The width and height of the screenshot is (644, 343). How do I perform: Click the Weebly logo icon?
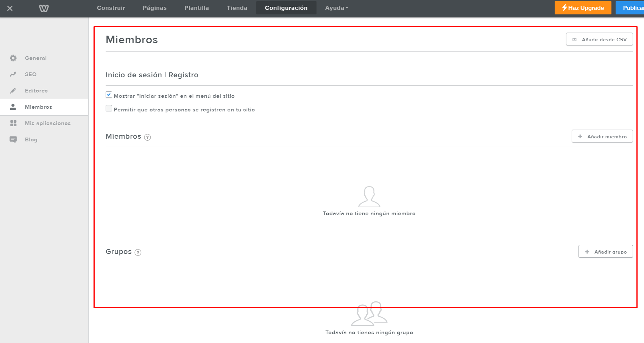coord(44,8)
